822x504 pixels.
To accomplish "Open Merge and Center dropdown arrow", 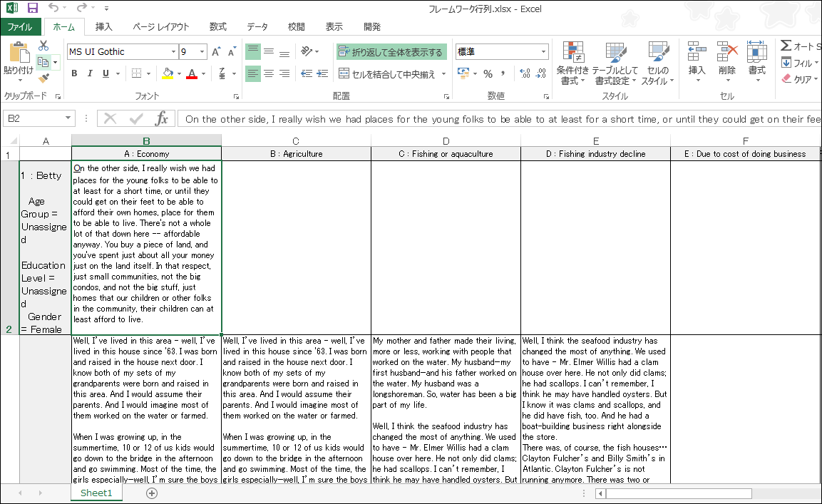I will [443, 74].
